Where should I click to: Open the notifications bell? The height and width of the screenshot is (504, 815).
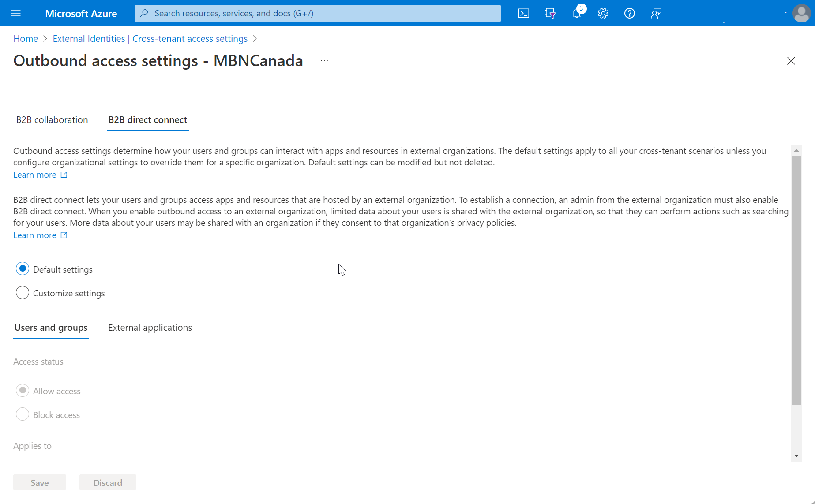pyautogui.click(x=577, y=13)
